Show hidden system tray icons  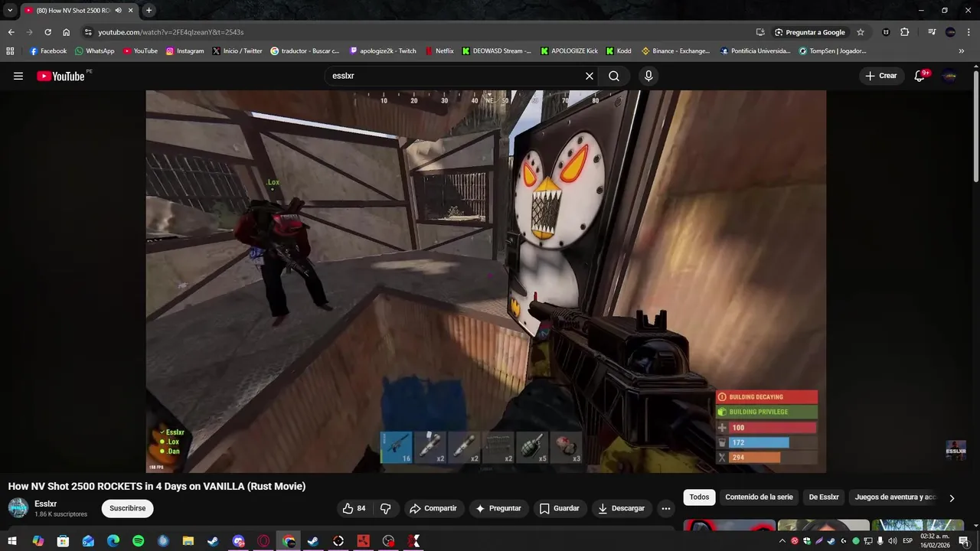[x=782, y=541]
